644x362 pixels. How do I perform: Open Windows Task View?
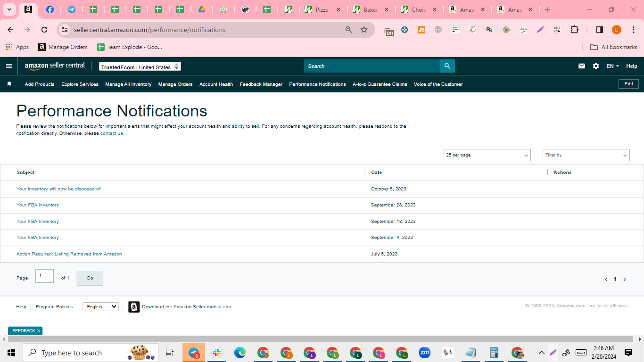click(x=170, y=353)
